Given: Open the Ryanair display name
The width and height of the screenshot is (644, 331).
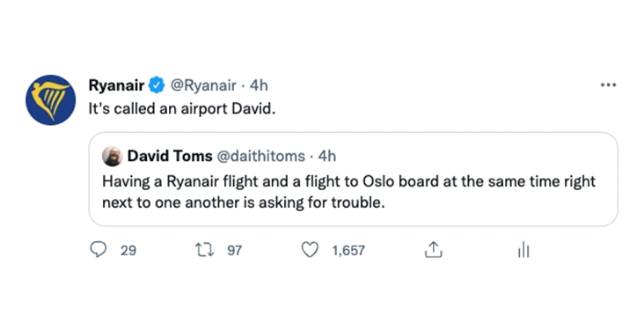Looking at the screenshot, I should click(x=117, y=85).
